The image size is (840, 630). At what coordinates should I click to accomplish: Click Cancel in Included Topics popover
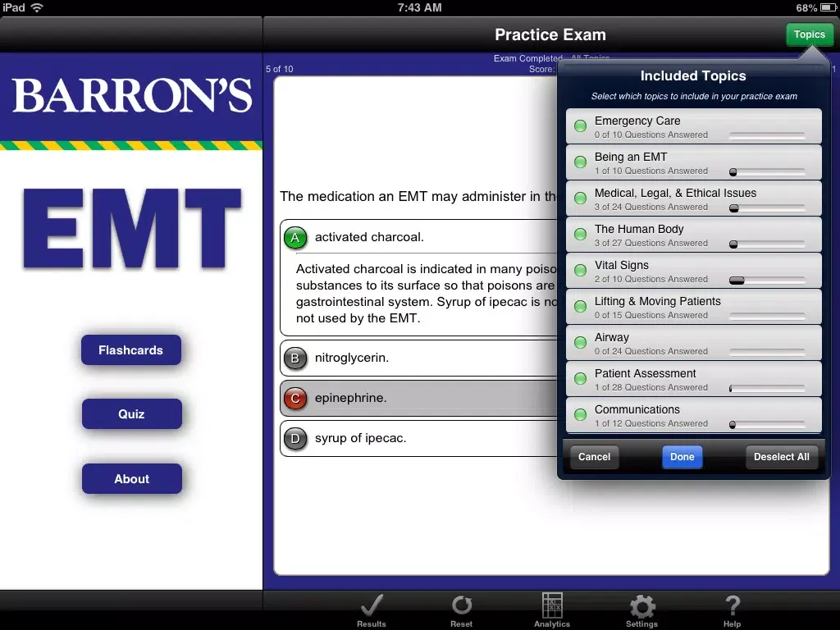594,457
